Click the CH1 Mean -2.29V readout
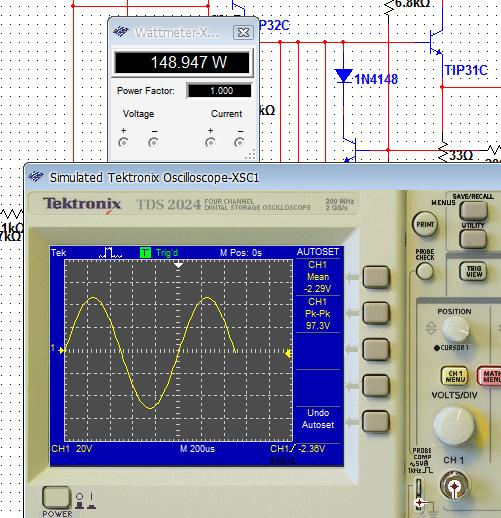Viewport: 501px width, 518px height. 318,277
